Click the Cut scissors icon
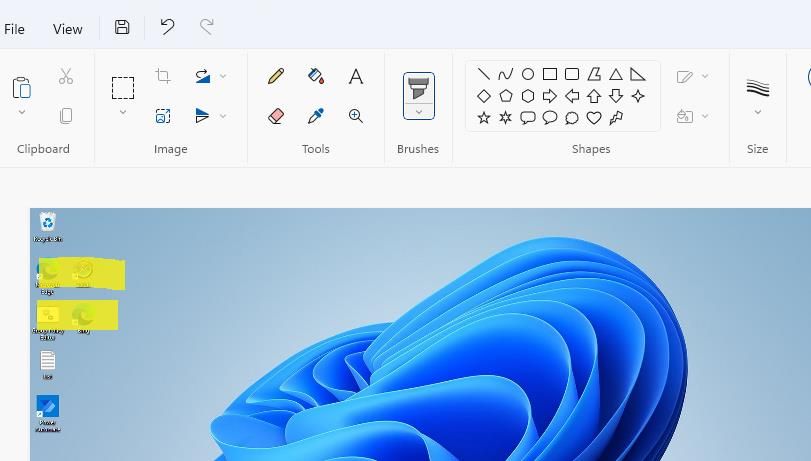Image resolution: width=811 pixels, height=461 pixels. (x=66, y=76)
